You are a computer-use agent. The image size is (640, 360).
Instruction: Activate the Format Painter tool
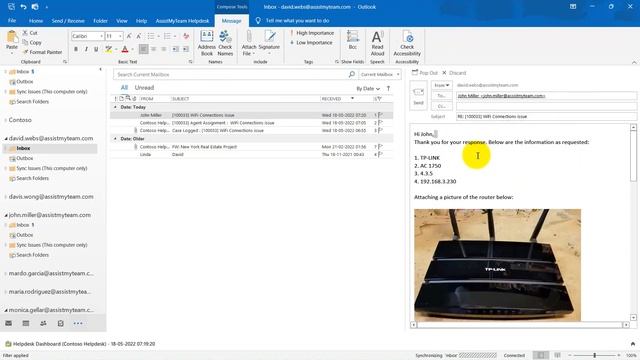coord(42,52)
